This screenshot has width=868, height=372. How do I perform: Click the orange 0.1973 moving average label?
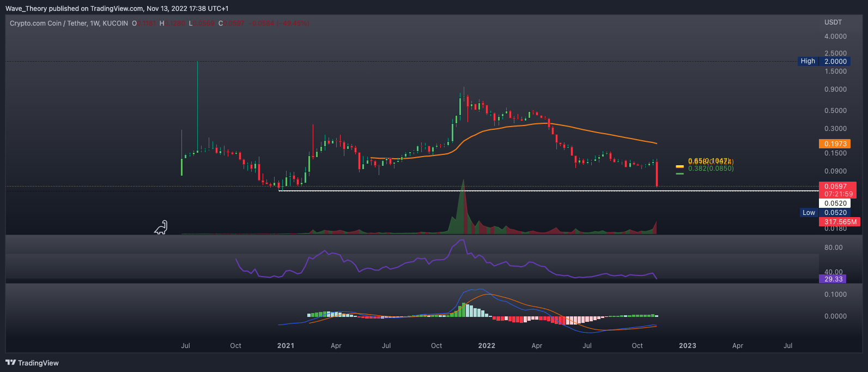point(835,144)
